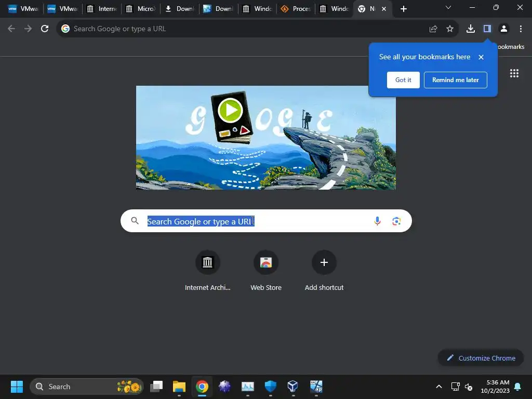Image resolution: width=532 pixels, height=399 pixels.
Task: Close the current New Tab
Action: 384,9
